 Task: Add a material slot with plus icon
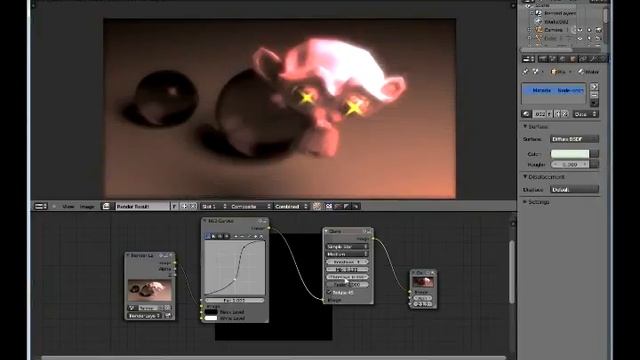pos(594,87)
